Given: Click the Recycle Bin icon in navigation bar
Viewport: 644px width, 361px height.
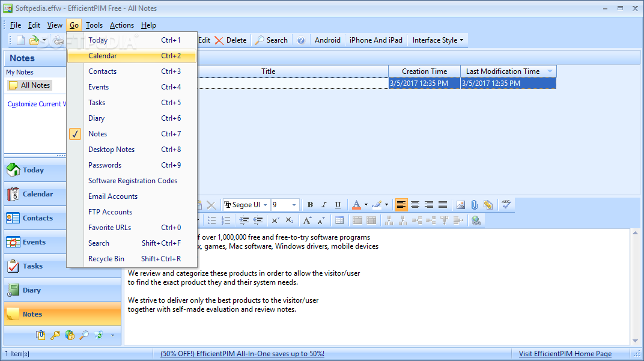Looking at the screenshot, I should click(99, 336).
